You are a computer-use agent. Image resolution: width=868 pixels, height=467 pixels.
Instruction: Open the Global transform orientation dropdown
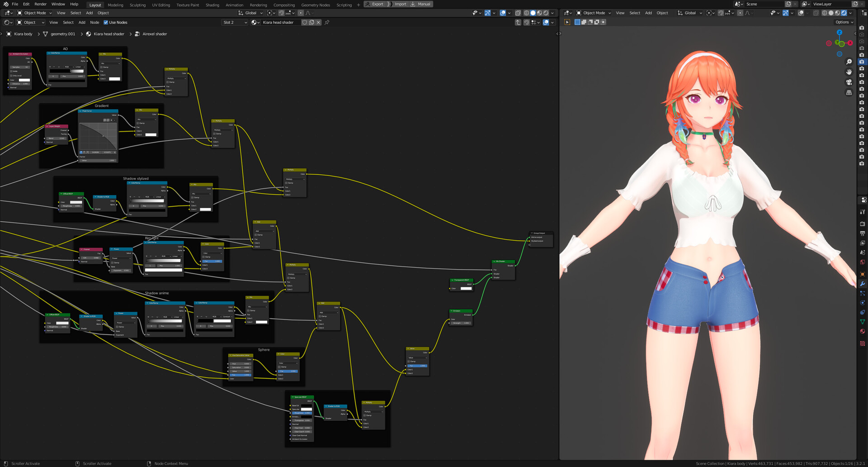250,13
